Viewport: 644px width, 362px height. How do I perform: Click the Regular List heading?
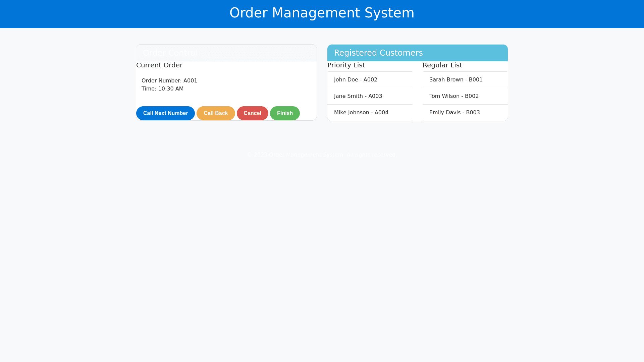pos(442,65)
